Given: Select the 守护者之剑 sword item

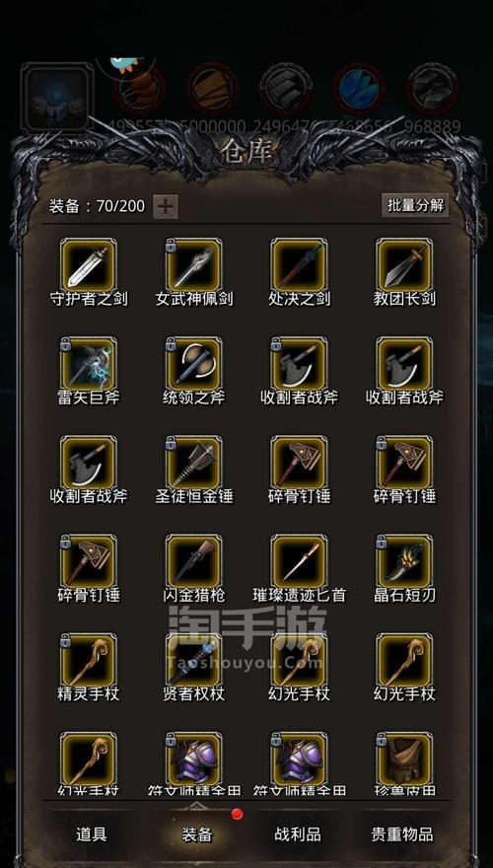Looking at the screenshot, I should coord(89,266).
